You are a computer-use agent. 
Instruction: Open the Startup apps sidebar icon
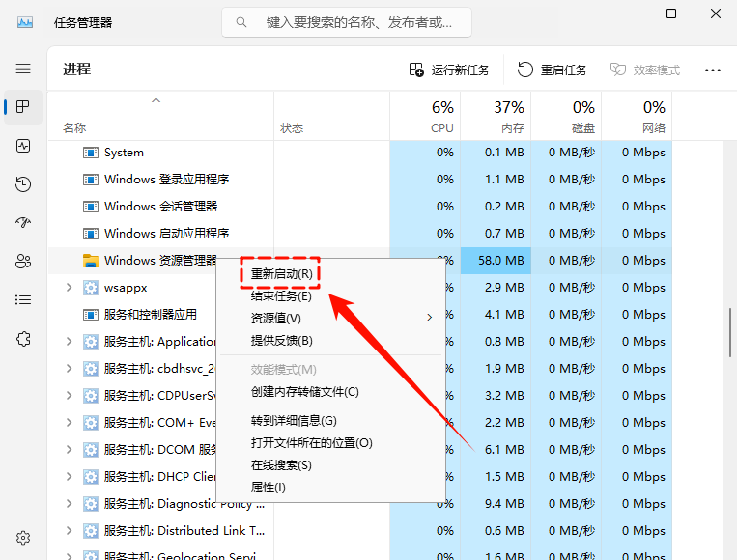(x=23, y=223)
